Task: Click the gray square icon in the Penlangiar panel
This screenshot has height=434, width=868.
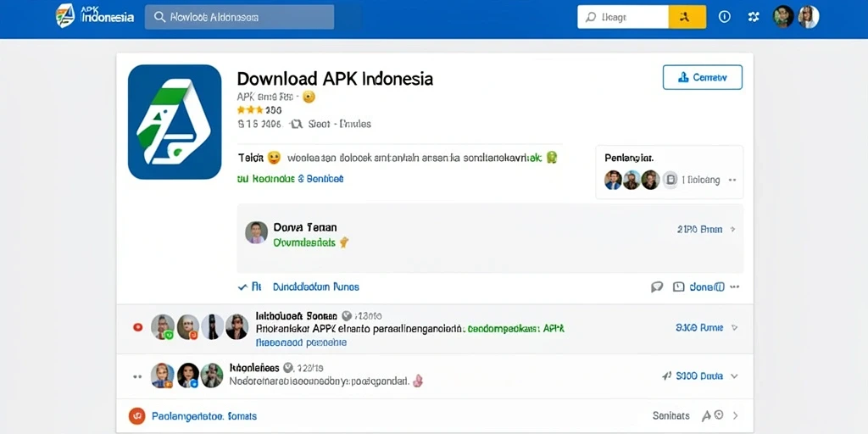Action: (x=670, y=180)
